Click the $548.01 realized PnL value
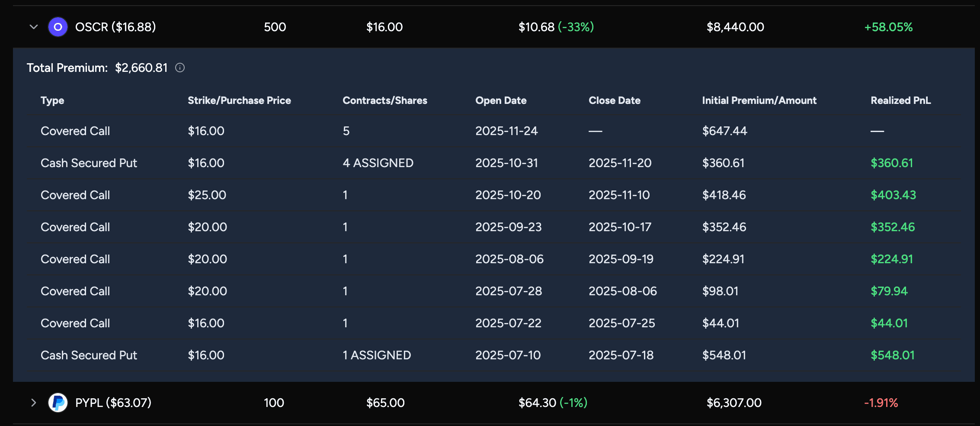The width and height of the screenshot is (980, 426). [x=892, y=355]
